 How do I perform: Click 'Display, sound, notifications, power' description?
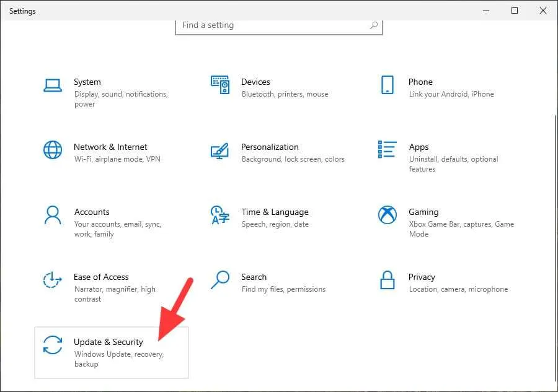click(x=121, y=99)
